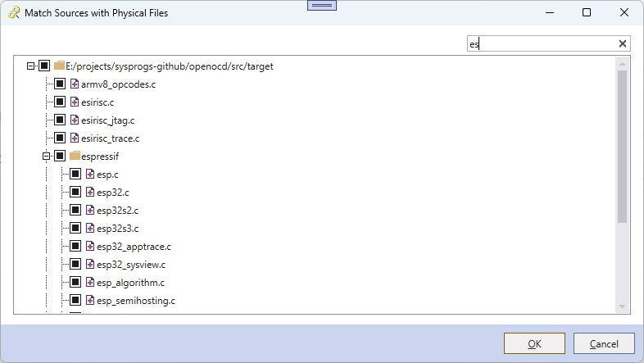Click the docking handle at top center
This screenshot has height=363, width=644.
coord(322,6)
